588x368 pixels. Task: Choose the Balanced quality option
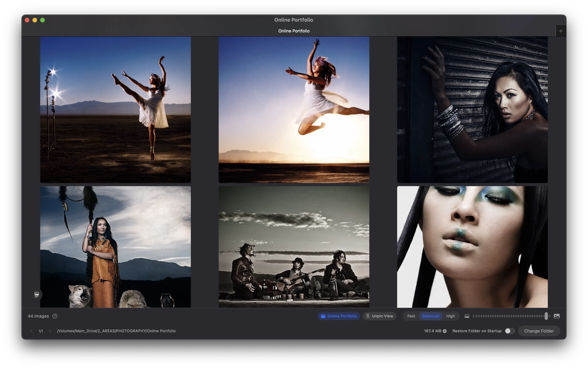click(x=430, y=316)
